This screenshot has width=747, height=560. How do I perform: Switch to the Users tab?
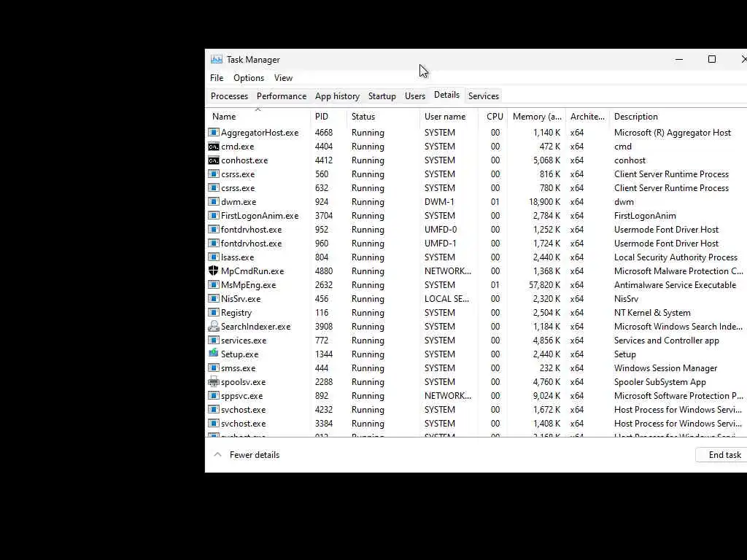(415, 96)
